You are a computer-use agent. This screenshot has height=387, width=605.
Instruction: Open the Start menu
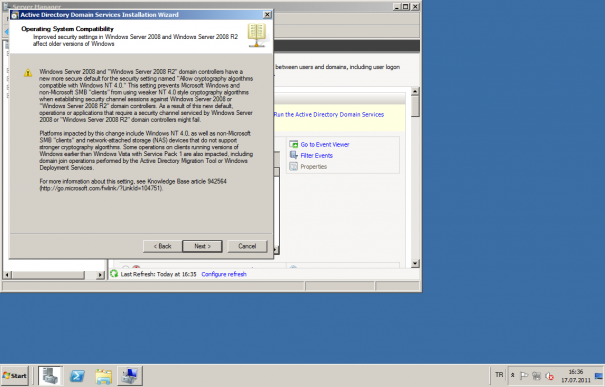coord(15,376)
